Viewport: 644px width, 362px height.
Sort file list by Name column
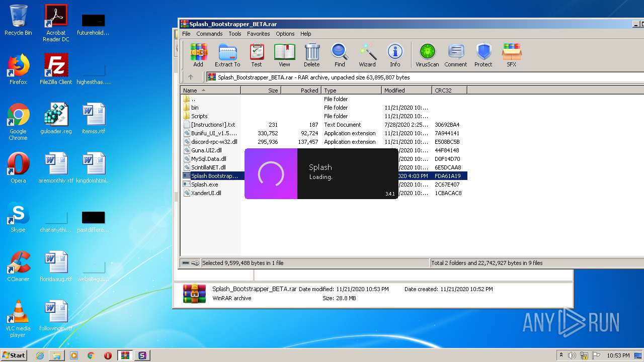click(211, 90)
